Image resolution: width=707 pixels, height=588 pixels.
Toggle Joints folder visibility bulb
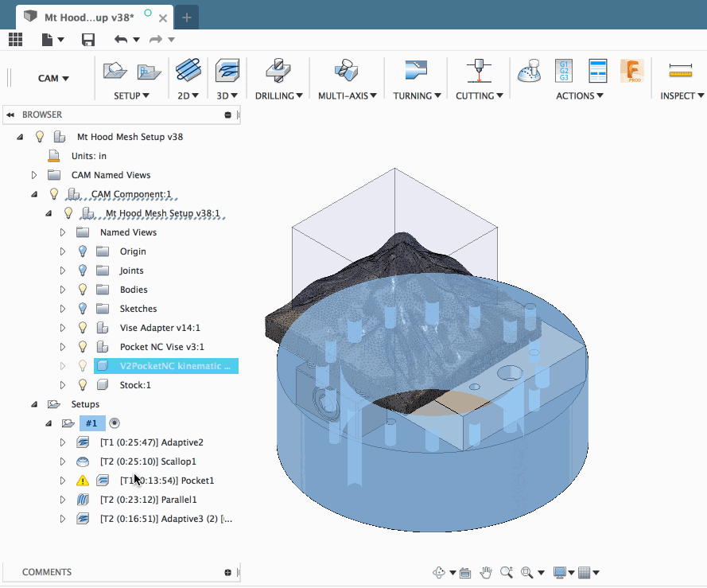[83, 271]
